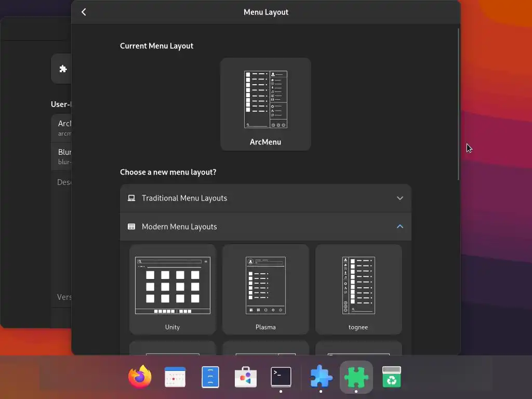
Task: Select Blur extension row in background window
Action: pos(61,156)
